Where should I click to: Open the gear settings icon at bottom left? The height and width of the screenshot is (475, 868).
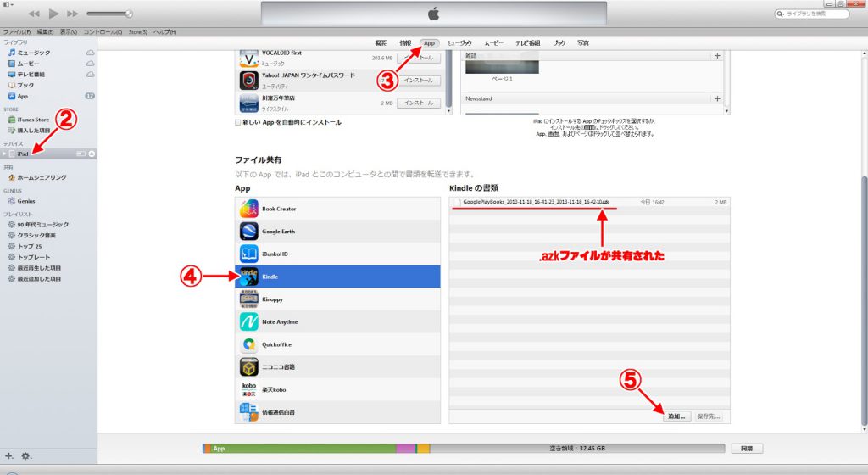(x=26, y=456)
